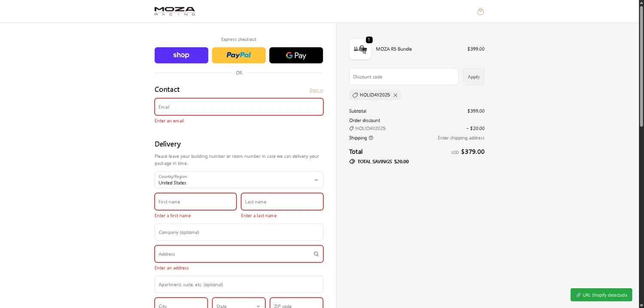Click the 'Enter shipping address' text

461,138
